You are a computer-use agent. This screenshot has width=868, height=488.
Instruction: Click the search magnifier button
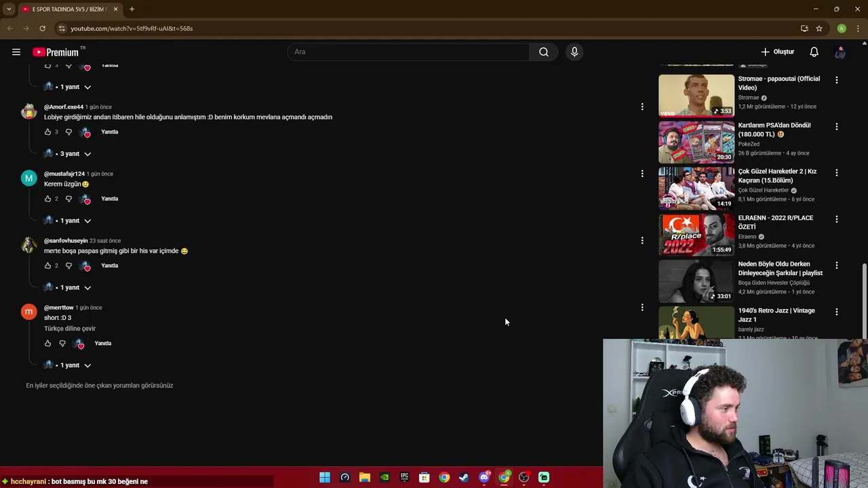coord(544,52)
